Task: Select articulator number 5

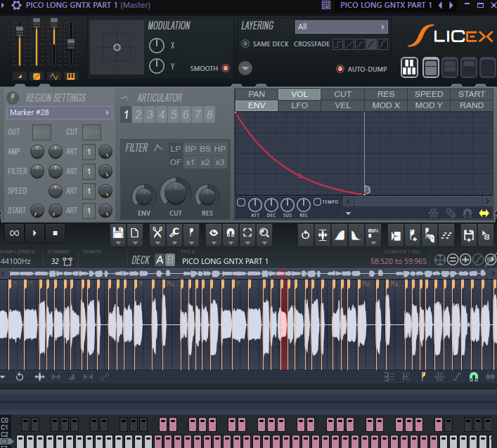Action: (x=174, y=114)
